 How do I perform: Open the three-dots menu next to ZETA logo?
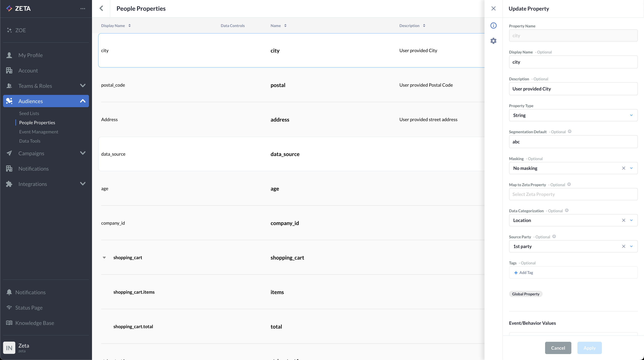pos(83,8)
